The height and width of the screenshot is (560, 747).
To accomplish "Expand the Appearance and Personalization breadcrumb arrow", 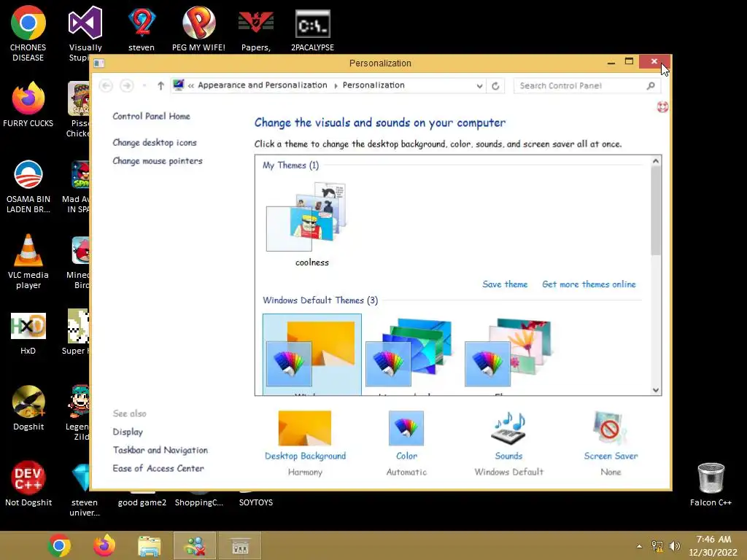I will click(336, 86).
